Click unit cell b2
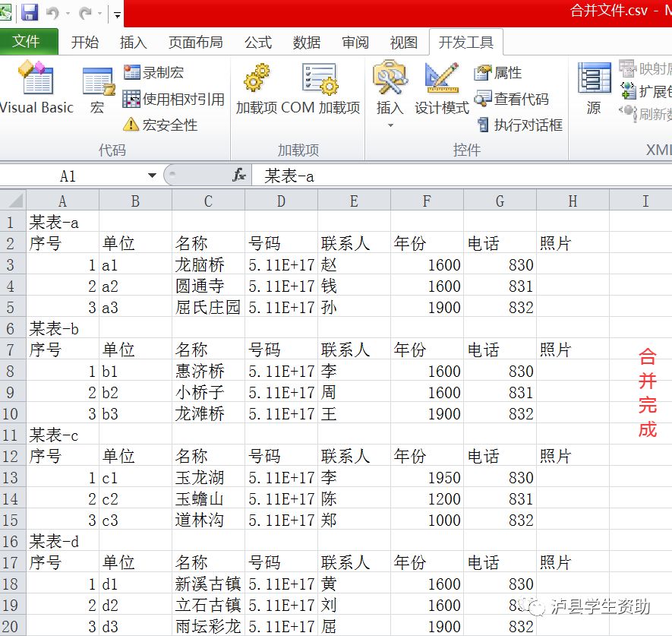 coord(135,392)
